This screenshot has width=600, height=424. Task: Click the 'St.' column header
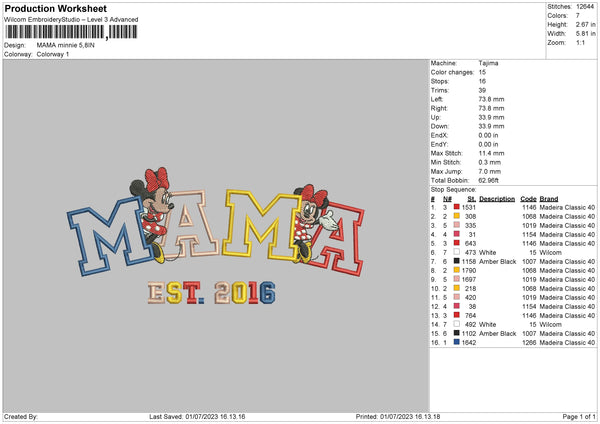(x=471, y=199)
